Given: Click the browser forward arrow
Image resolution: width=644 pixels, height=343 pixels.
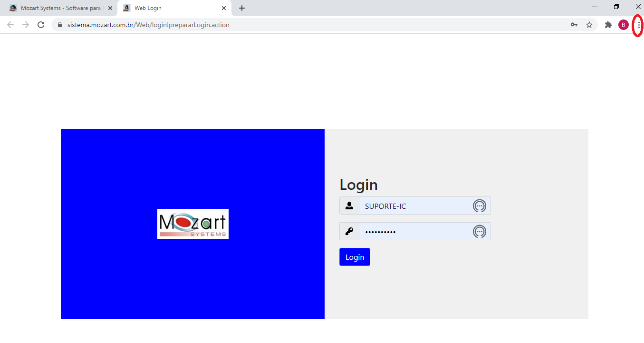Looking at the screenshot, I should tap(26, 25).
